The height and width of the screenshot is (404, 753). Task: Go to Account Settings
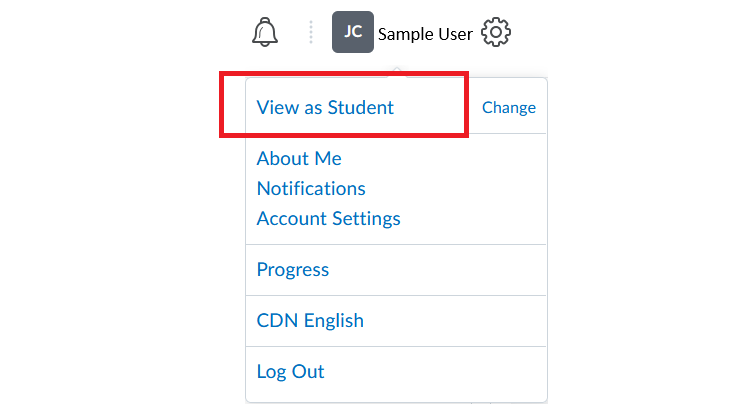tap(328, 219)
